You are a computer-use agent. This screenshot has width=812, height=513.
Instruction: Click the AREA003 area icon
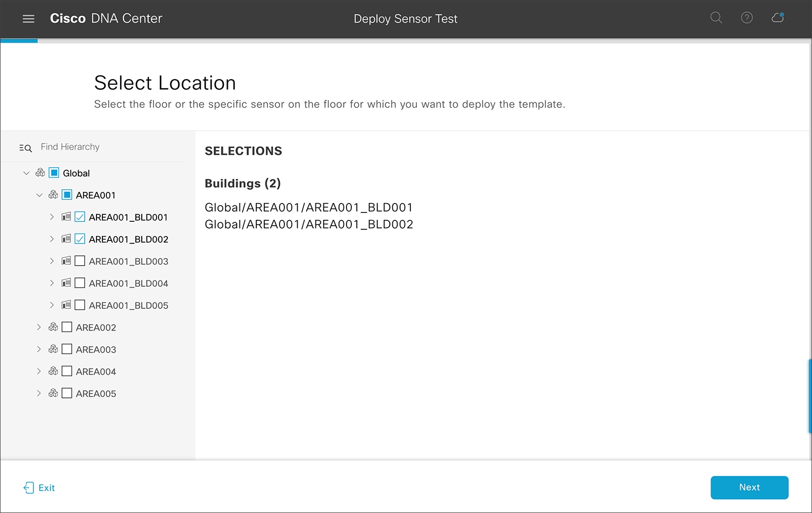(x=53, y=349)
